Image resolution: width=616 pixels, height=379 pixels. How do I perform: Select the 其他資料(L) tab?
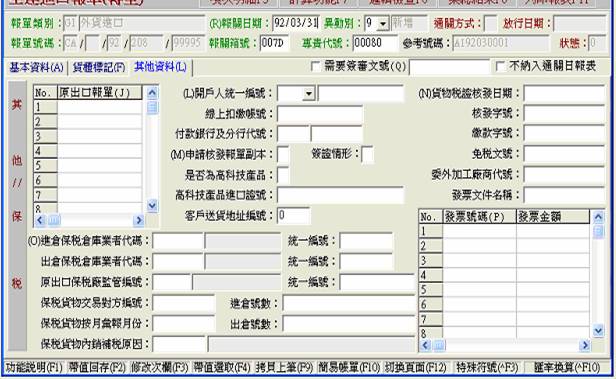[160, 67]
